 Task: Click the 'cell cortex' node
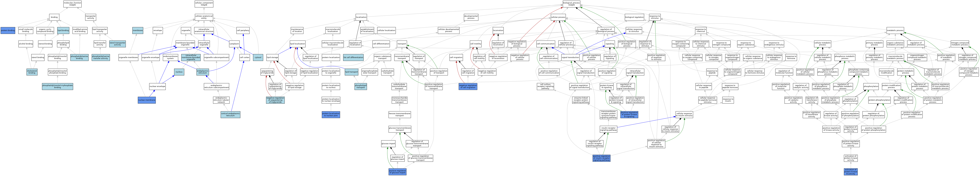(245, 57)
